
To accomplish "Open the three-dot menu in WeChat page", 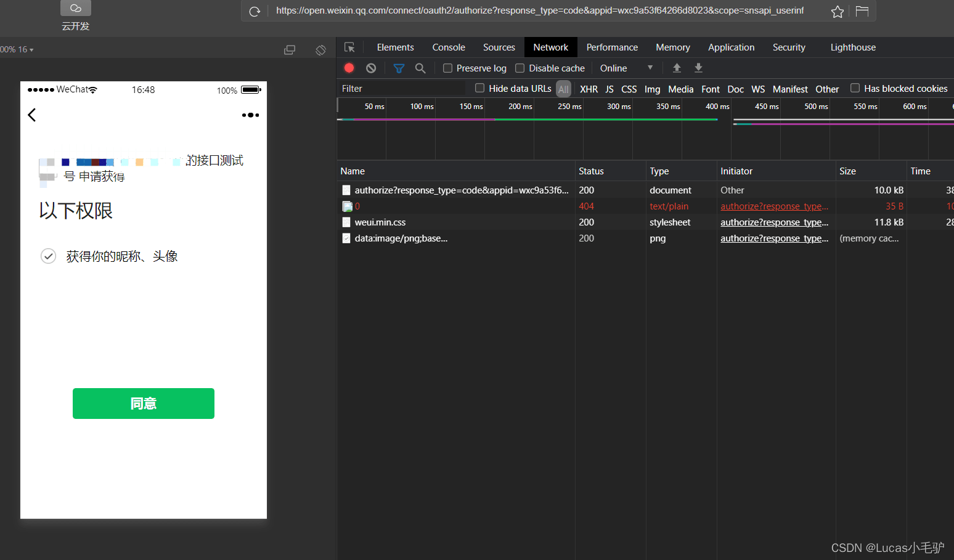I will pyautogui.click(x=250, y=115).
